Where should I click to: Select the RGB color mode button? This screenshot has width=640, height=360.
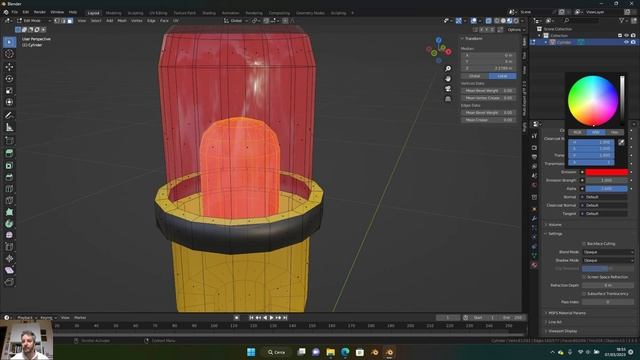click(x=577, y=132)
